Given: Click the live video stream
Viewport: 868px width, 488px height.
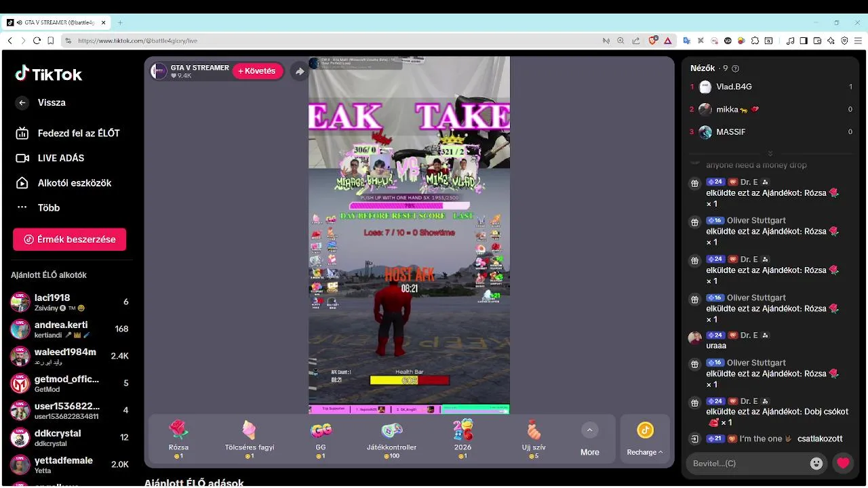Looking at the screenshot, I should [x=409, y=235].
